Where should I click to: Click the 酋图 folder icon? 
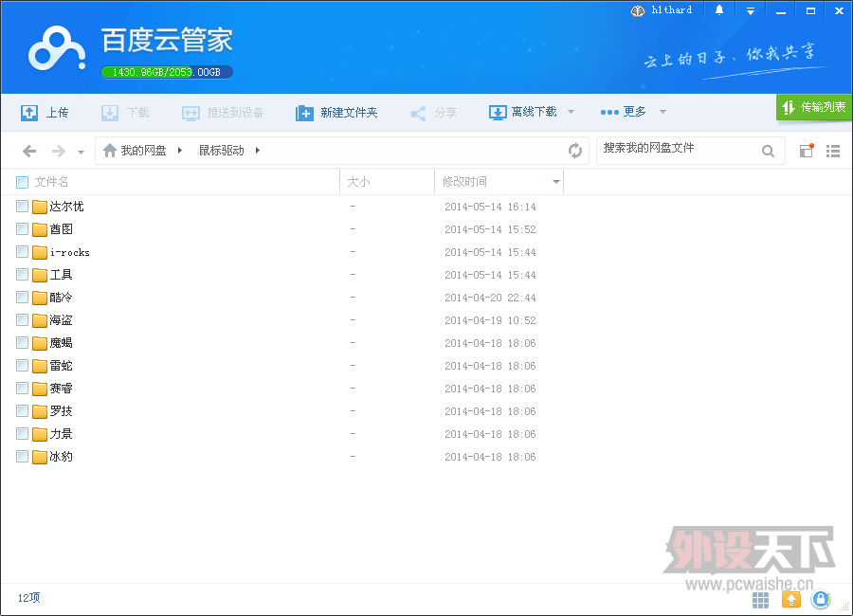pyautogui.click(x=40, y=229)
